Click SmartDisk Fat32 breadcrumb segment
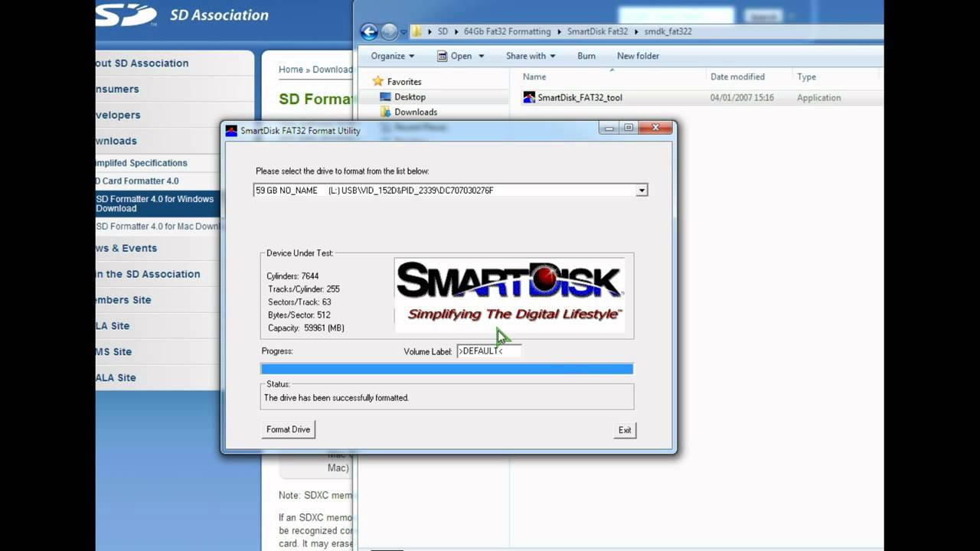This screenshot has width=980, height=551. pos(597,31)
